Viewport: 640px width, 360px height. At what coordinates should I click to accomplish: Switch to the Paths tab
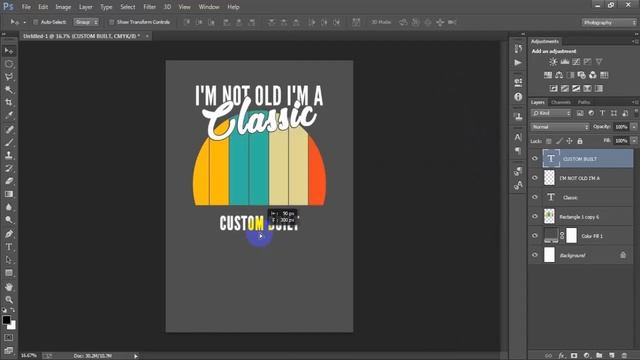pos(584,102)
